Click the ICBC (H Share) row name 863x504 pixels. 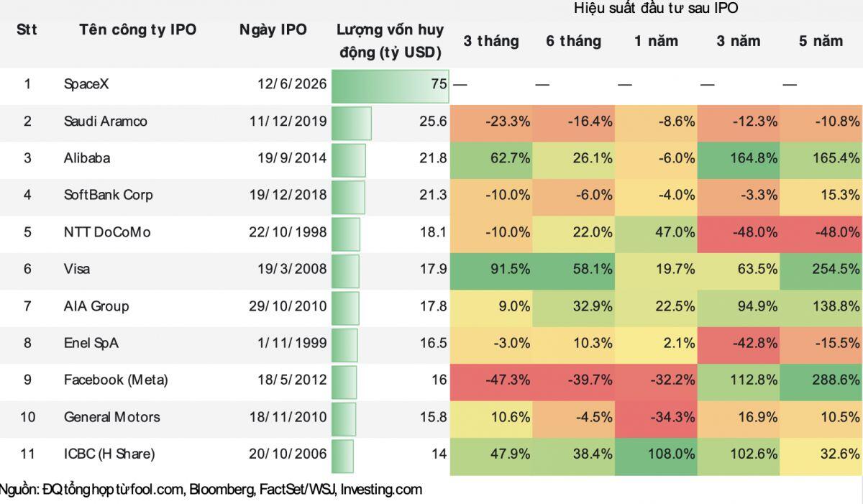pyautogui.click(x=109, y=454)
